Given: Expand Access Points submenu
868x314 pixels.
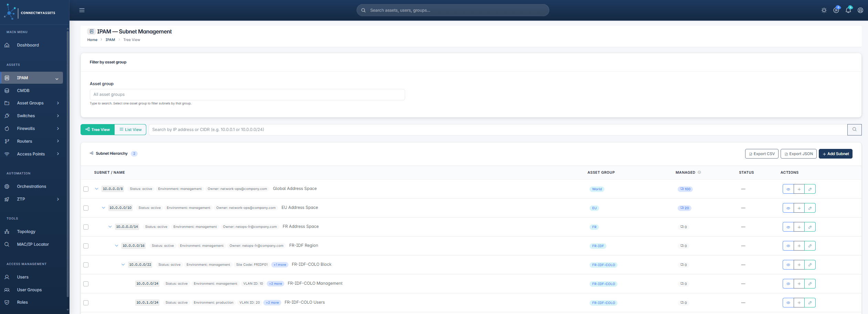Looking at the screenshot, I should click(32, 154).
